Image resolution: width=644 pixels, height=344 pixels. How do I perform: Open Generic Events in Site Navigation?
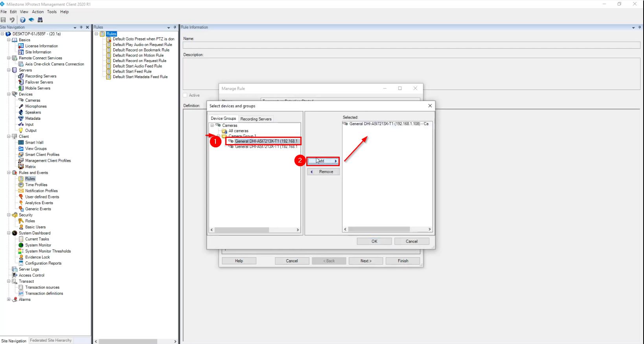(38, 209)
